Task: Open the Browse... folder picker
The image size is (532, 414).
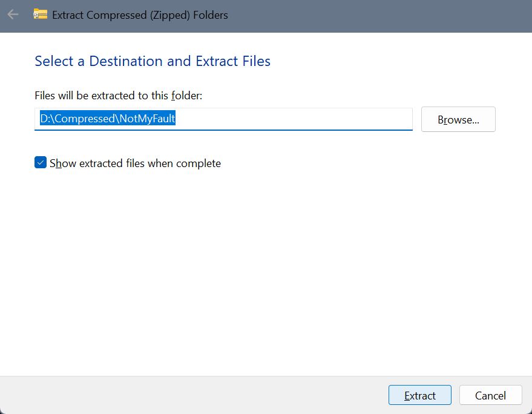Action: pos(458,119)
